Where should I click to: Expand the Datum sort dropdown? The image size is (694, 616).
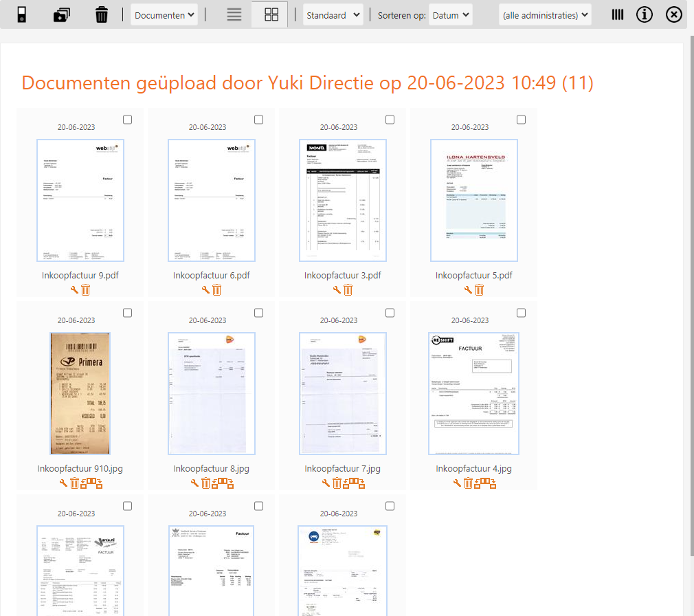[x=450, y=14]
